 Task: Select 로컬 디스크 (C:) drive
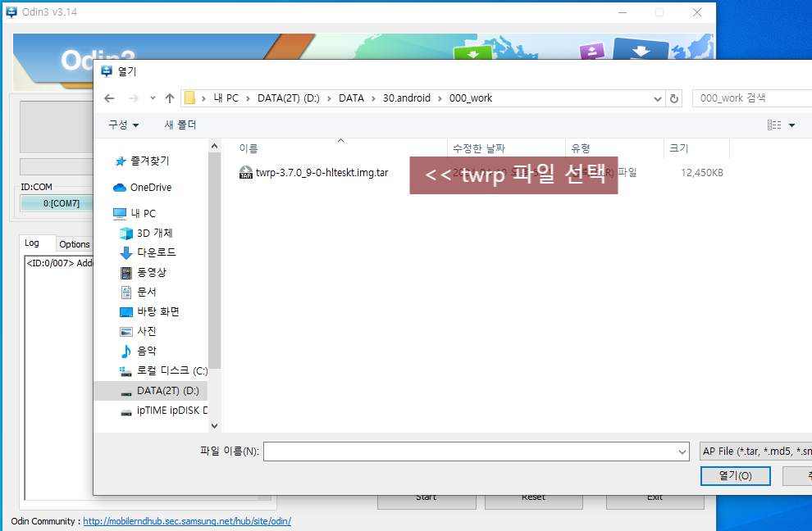point(172,370)
